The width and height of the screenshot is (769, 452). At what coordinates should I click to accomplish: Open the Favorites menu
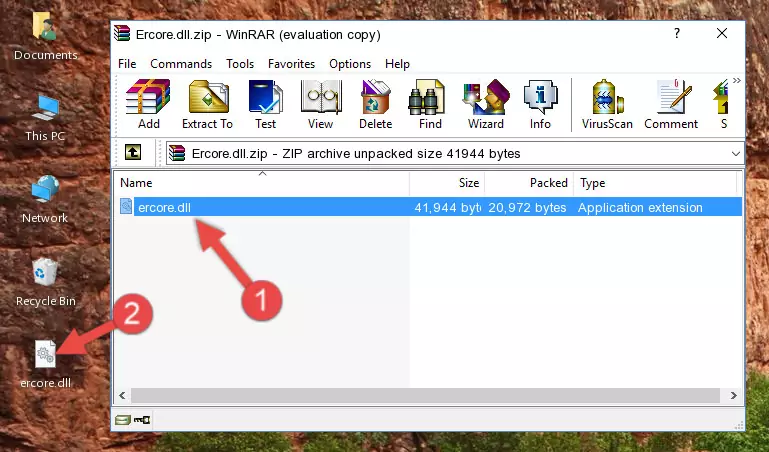(x=291, y=64)
